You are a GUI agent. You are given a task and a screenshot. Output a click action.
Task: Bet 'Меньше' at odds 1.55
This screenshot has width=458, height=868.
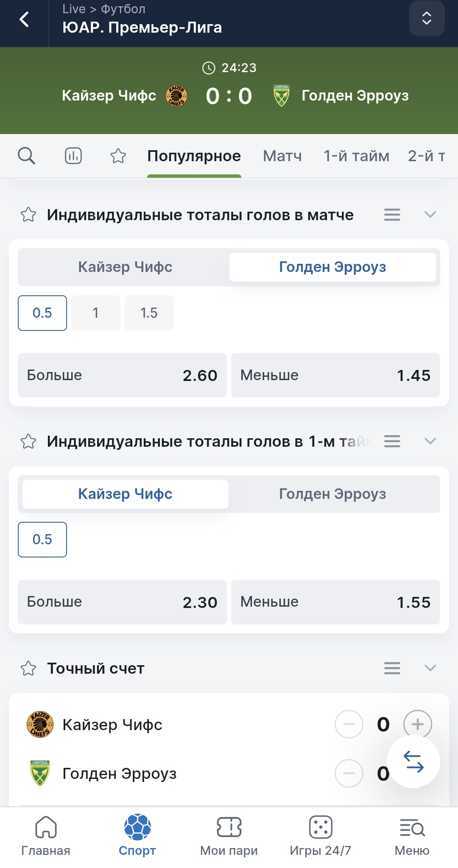click(335, 602)
